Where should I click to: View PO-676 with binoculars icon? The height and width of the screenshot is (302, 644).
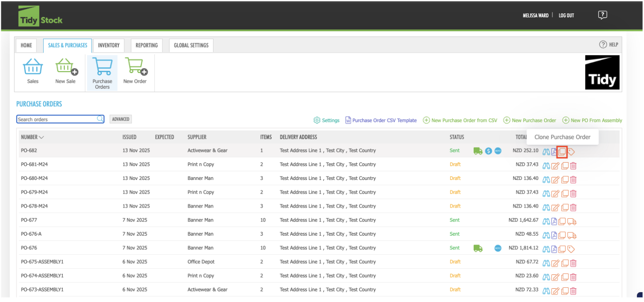coord(547,249)
